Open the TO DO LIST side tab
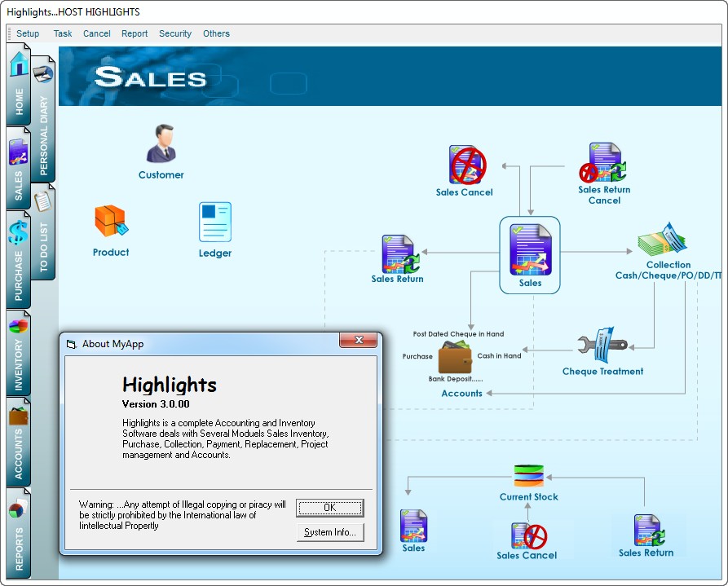Viewport: 728px width, 586px height. tap(43, 231)
